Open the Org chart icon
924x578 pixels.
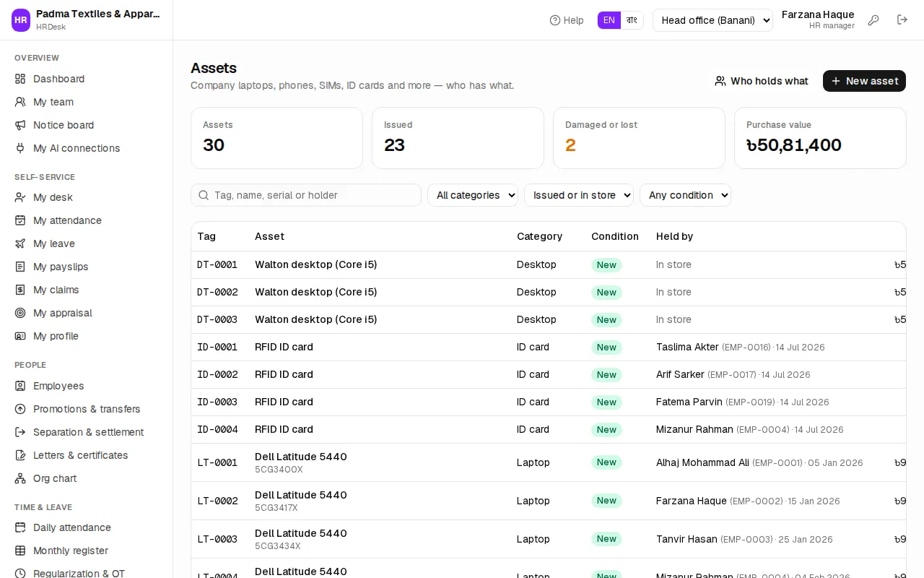click(x=20, y=478)
